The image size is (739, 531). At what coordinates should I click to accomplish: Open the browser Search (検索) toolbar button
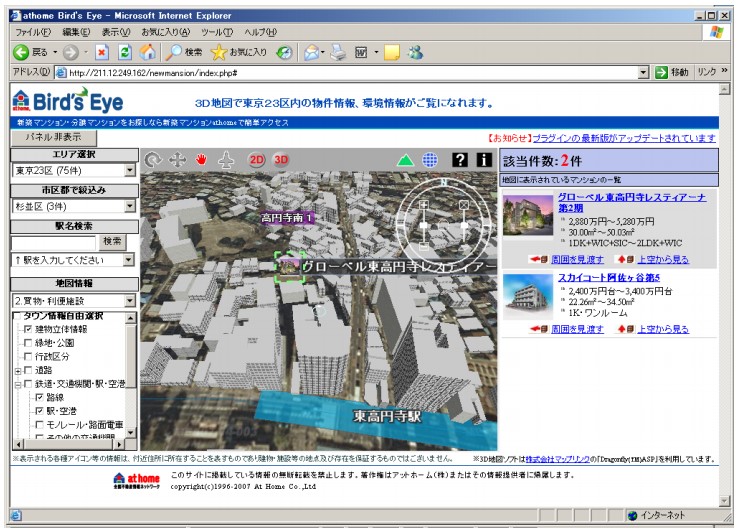point(184,52)
